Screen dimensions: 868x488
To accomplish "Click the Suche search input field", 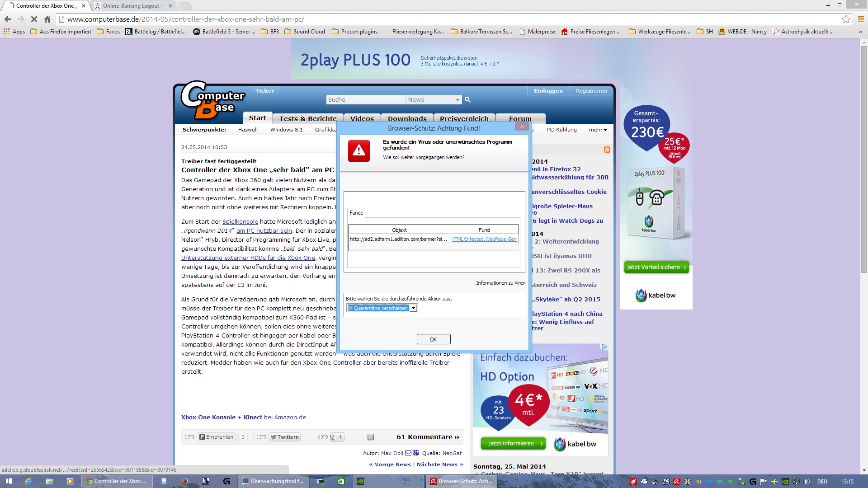I will [x=365, y=100].
